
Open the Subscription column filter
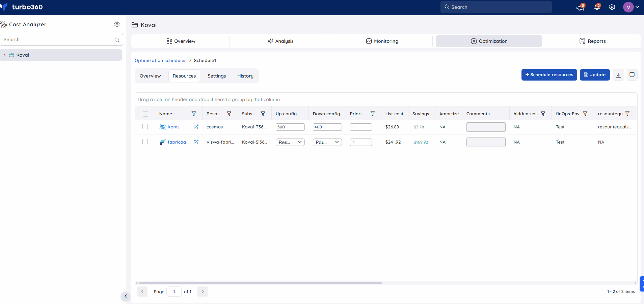coord(263,114)
